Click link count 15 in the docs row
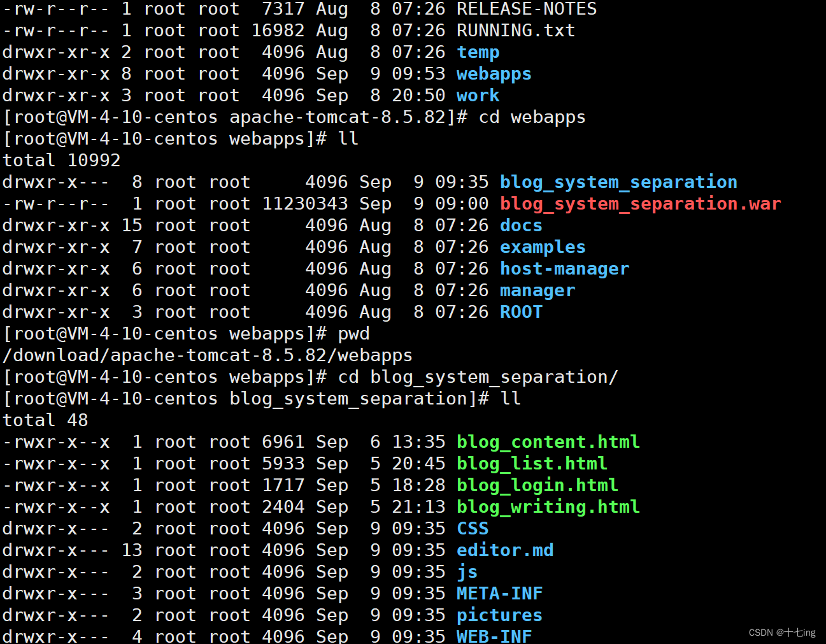 point(132,225)
